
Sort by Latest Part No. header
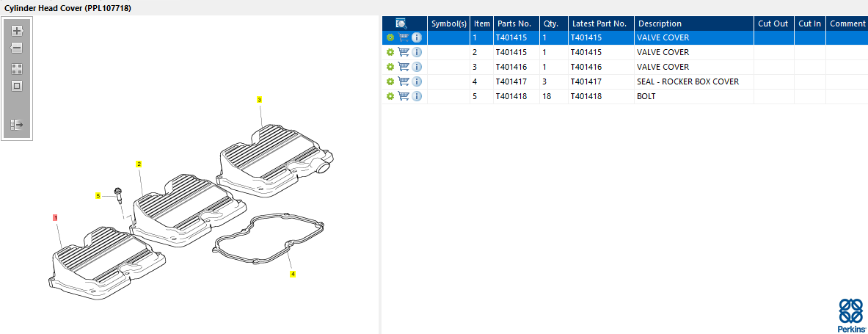[x=601, y=23]
